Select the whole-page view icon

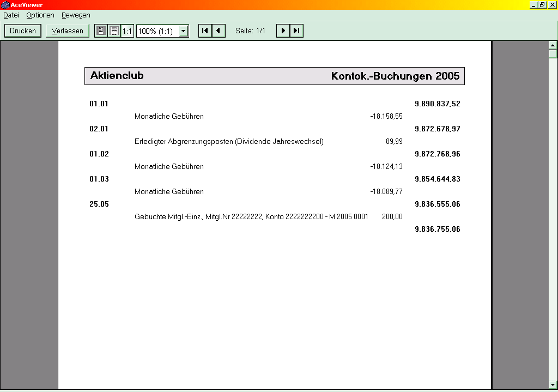click(101, 31)
